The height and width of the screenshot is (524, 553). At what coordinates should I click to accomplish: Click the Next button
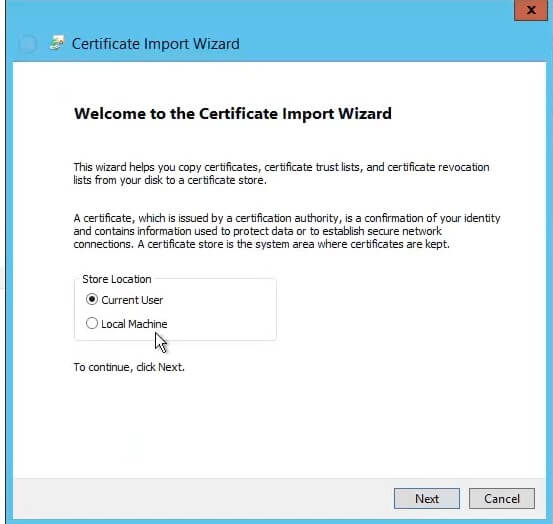[x=427, y=499]
